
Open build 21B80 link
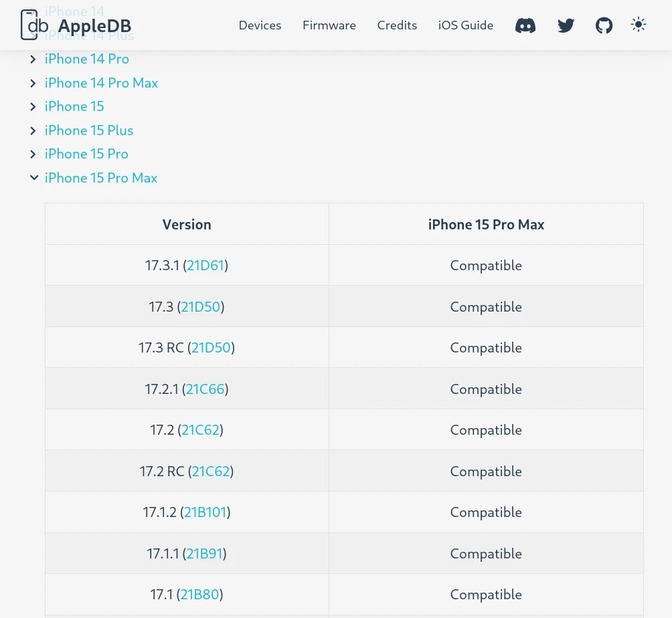199,595
